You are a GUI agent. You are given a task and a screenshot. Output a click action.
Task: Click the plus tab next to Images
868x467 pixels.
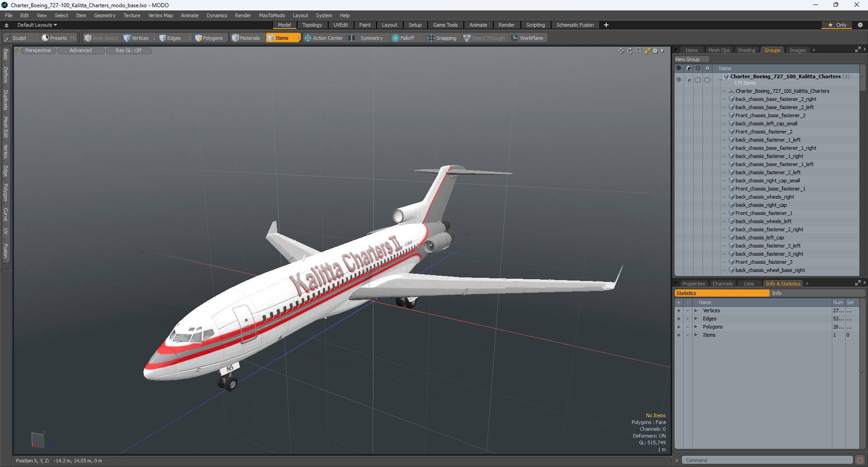point(814,50)
